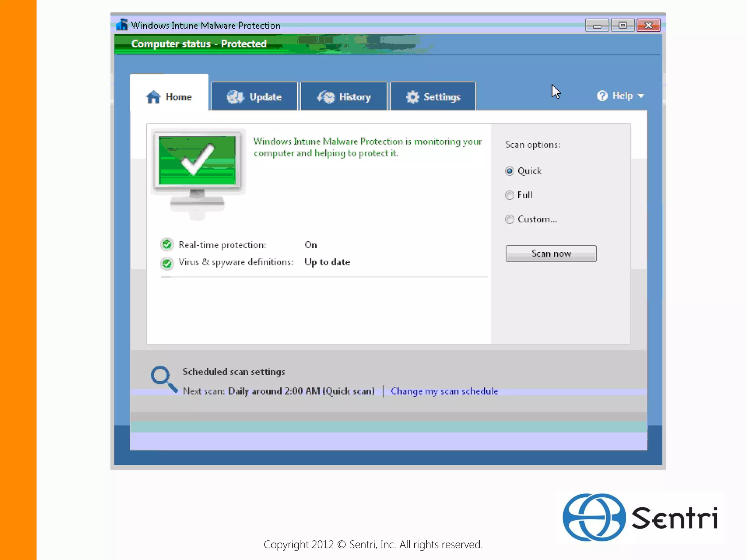747x560 pixels.
Task: Click the globe icon on Update tab
Action: coord(235,97)
